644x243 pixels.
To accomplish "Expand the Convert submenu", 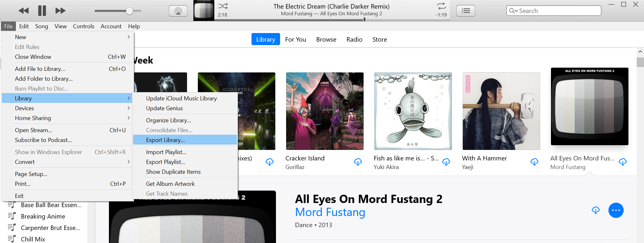I will [68, 162].
